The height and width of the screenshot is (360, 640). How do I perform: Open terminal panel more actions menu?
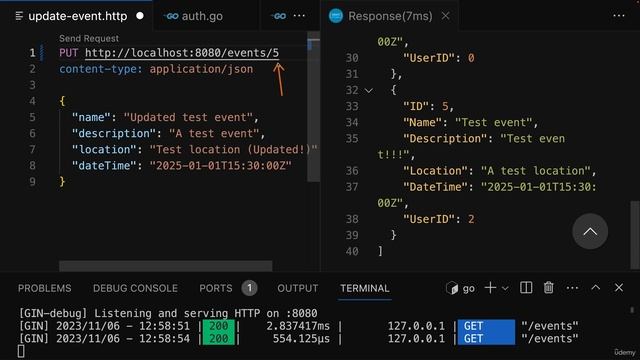tap(572, 288)
